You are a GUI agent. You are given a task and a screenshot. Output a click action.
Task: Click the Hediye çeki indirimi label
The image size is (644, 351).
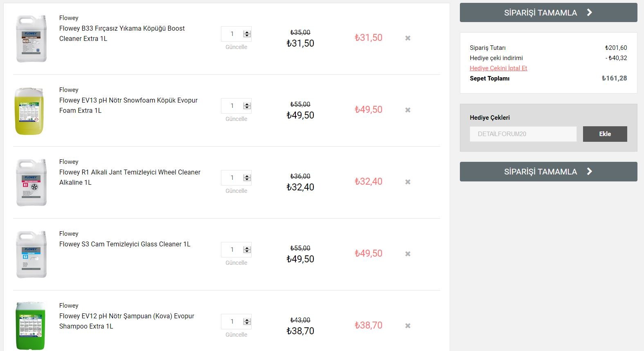(x=496, y=58)
